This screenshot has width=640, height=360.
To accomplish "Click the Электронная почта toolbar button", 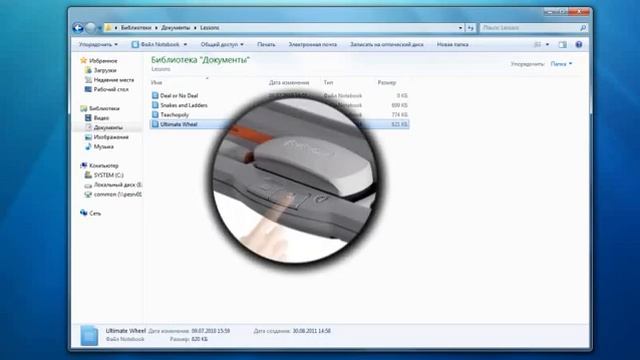I will click(x=313, y=44).
